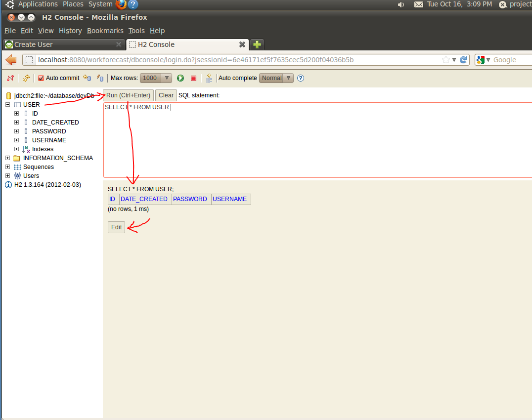Run the statement with green play icon
The width and height of the screenshot is (532, 420).
point(180,78)
